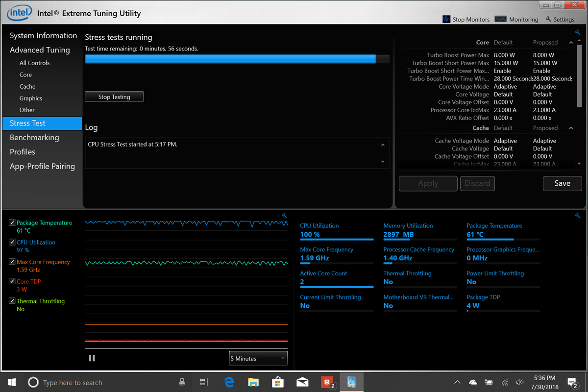588x392 pixels.
Task: Toggle the CPU Utilization checkbox
Action: click(x=12, y=243)
